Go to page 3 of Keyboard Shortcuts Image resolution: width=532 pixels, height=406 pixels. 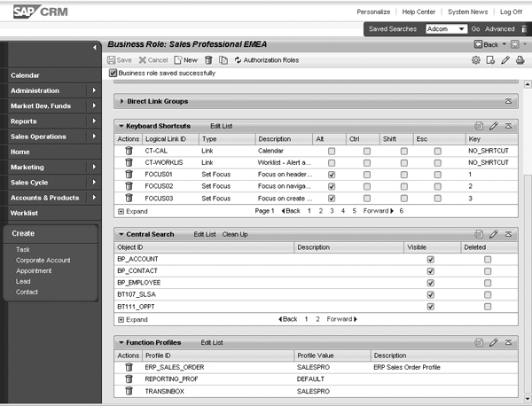click(x=331, y=212)
